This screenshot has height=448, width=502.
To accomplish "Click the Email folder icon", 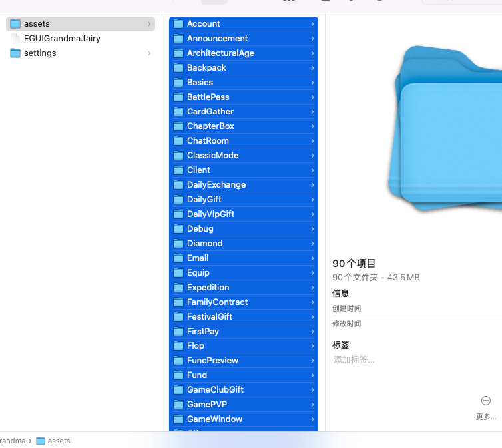I will (178, 258).
